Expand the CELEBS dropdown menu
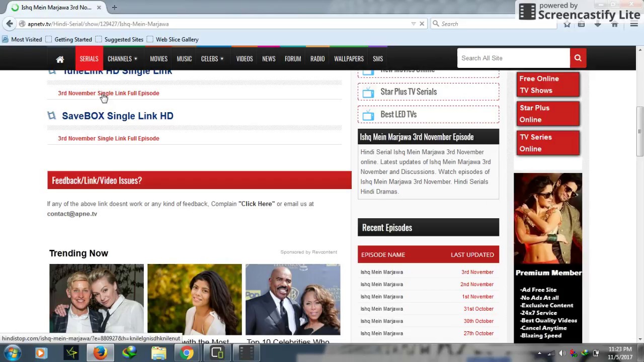This screenshot has width=644, height=362. point(212,59)
